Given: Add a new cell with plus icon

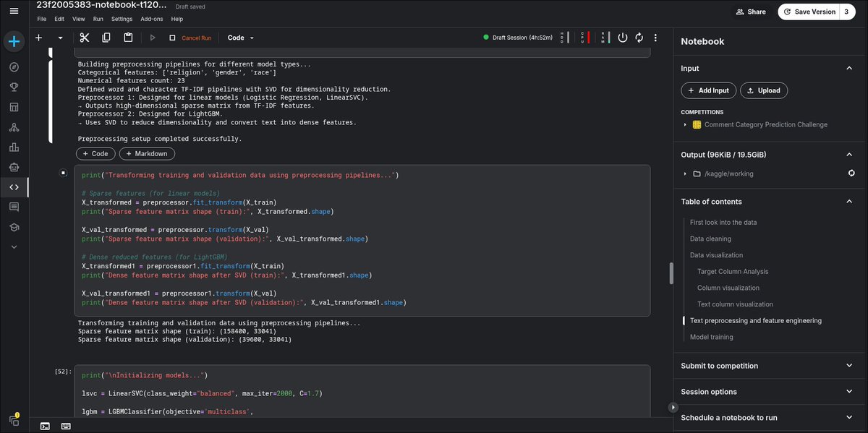Looking at the screenshot, I should [39, 38].
